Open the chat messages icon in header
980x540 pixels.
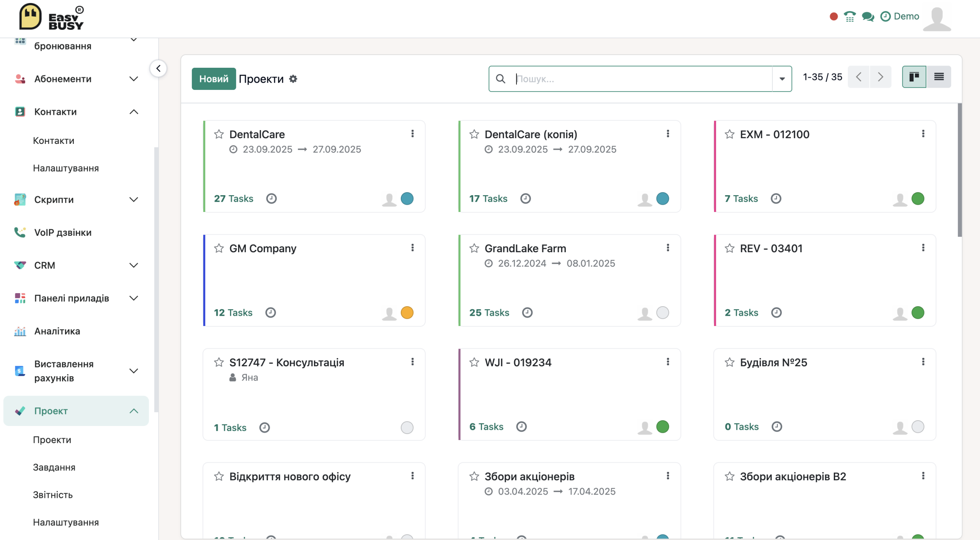coord(868,16)
